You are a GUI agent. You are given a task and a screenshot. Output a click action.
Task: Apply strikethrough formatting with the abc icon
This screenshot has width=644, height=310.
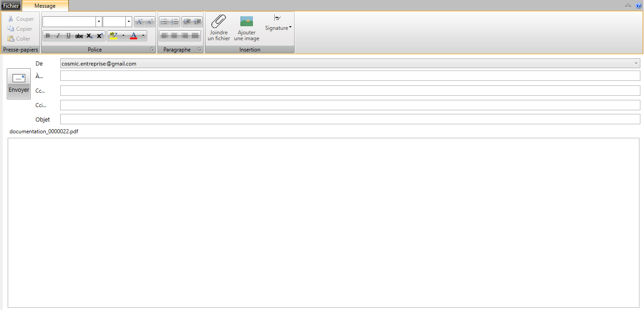click(x=79, y=36)
